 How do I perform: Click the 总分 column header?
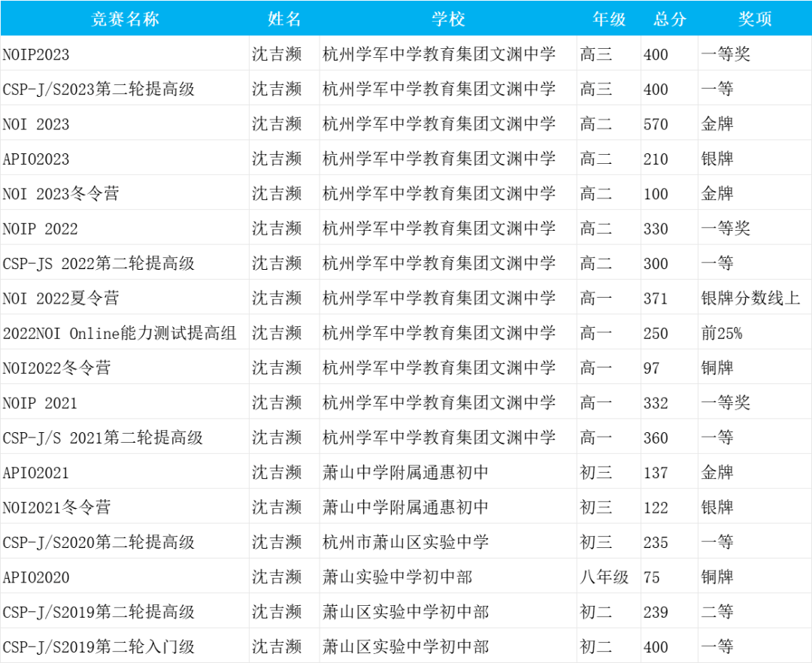point(669,19)
